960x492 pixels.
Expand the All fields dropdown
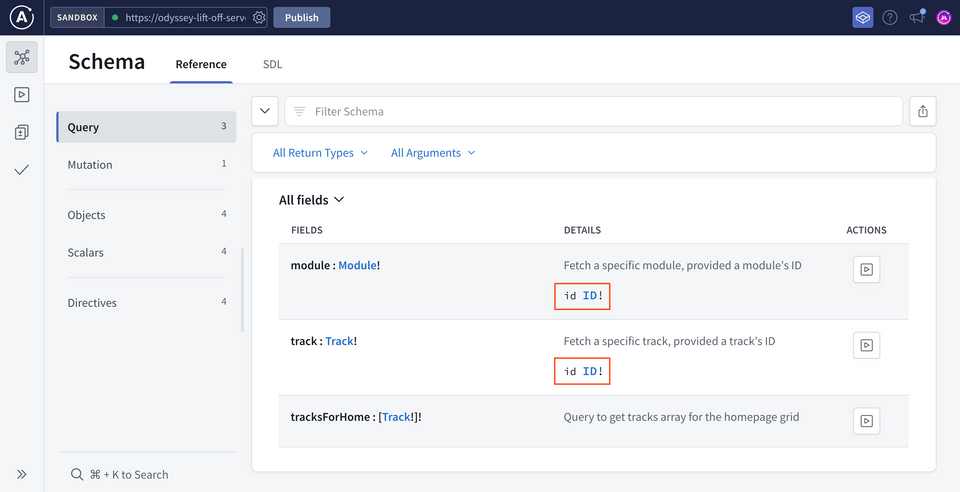click(x=312, y=200)
